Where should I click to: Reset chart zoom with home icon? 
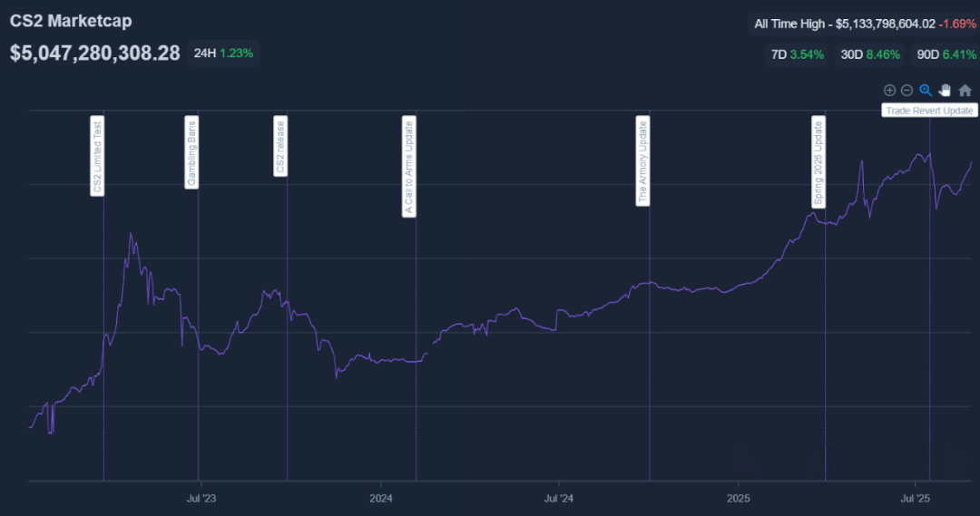[x=965, y=90]
